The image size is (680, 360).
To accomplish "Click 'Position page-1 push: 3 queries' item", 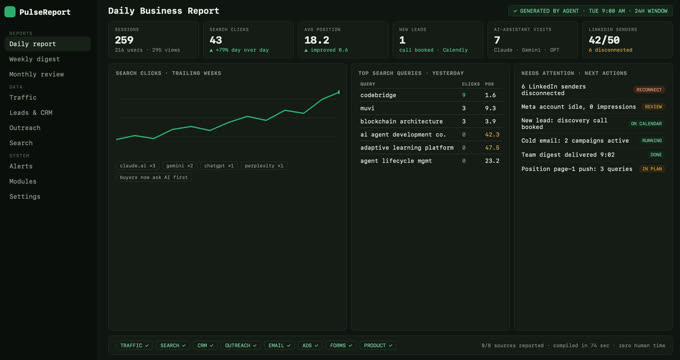I will tap(576, 169).
